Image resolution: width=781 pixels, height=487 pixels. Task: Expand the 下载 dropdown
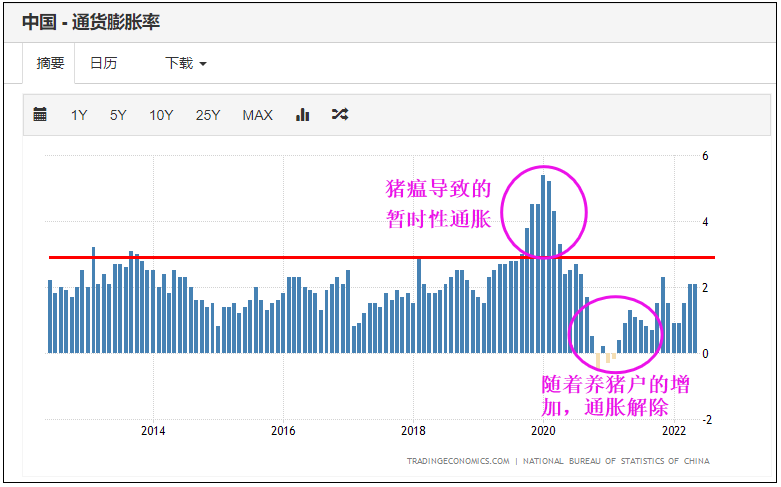(x=185, y=63)
